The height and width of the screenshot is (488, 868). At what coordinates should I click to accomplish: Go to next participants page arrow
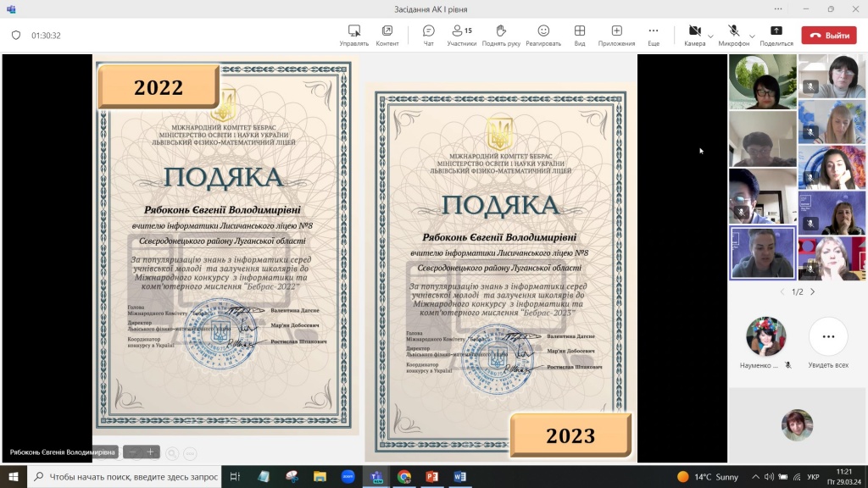click(x=812, y=291)
